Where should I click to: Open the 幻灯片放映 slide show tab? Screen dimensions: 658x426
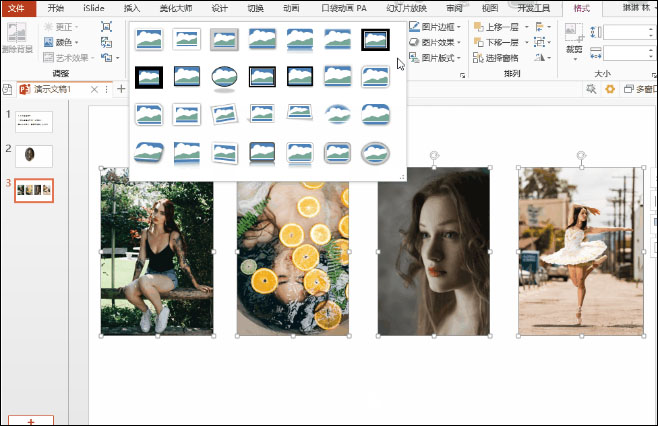click(x=406, y=8)
